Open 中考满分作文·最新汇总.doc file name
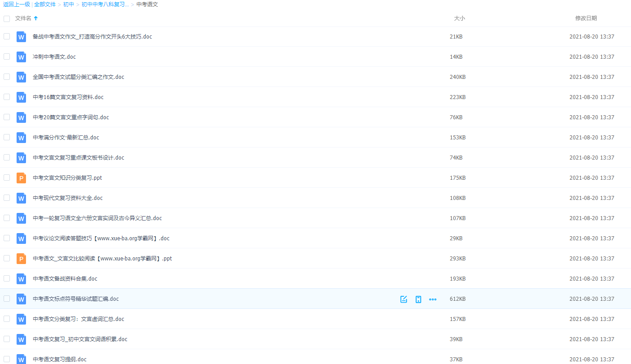The image size is (631, 364). [x=66, y=138]
